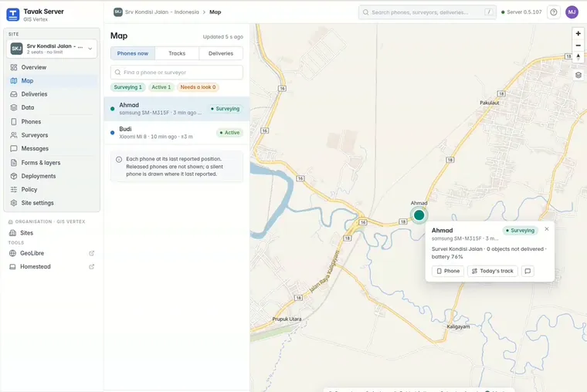
Task: Click the GeoLibre globe icon
Action: tap(12, 253)
